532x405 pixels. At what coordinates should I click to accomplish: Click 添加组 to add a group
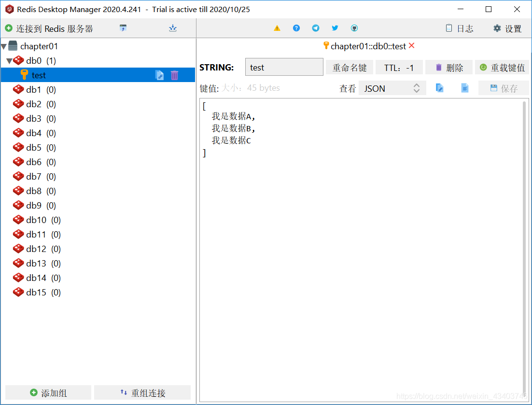48,392
